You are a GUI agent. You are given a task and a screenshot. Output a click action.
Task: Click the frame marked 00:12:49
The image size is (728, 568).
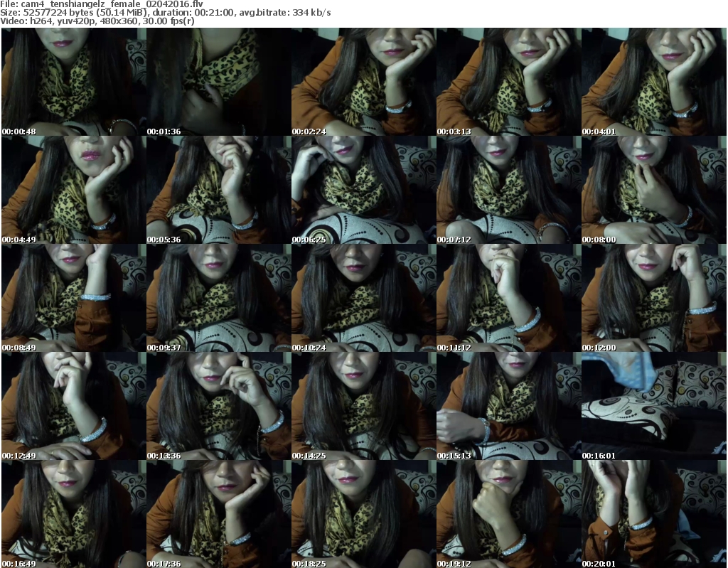(74, 406)
